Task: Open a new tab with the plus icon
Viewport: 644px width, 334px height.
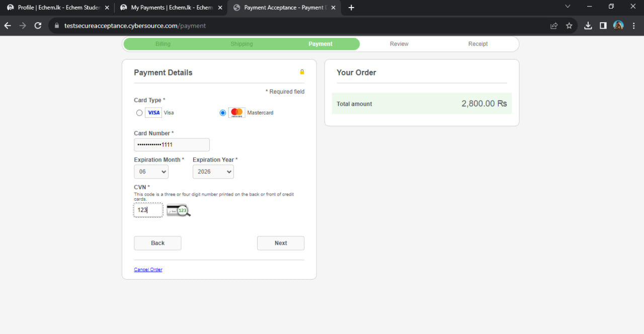Action: [351, 8]
